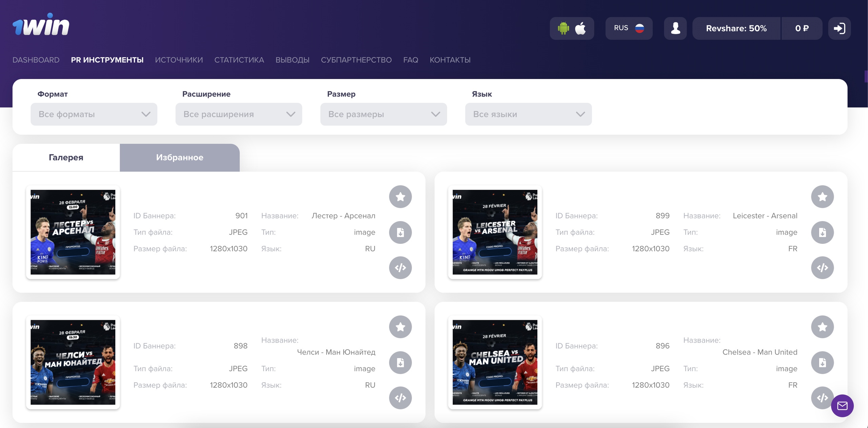Star the Челси - Ман Юнайтед banner
Viewport: 868px width, 428px height.
pos(400,327)
